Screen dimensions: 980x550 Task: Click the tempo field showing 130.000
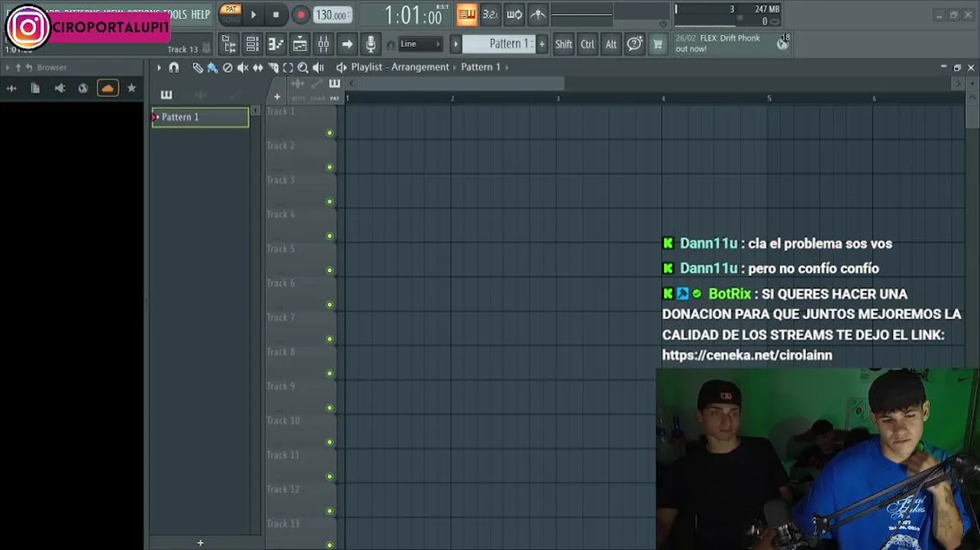[332, 15]
